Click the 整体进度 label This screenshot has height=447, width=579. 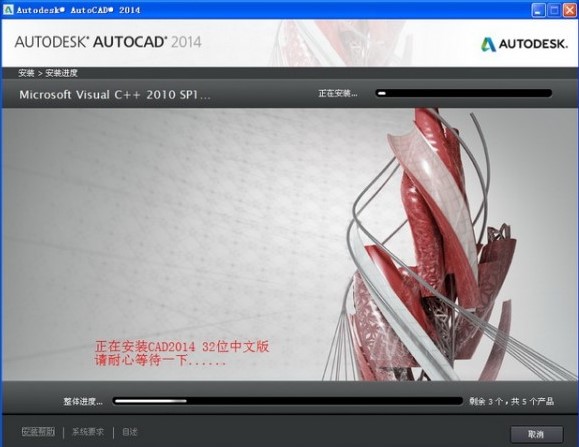[x=83, y=402]
